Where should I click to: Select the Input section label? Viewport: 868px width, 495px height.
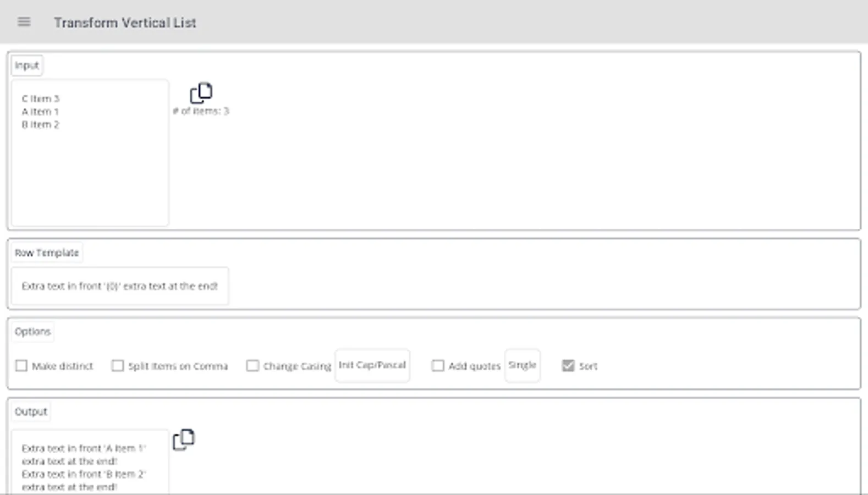[x=27, y=65]
